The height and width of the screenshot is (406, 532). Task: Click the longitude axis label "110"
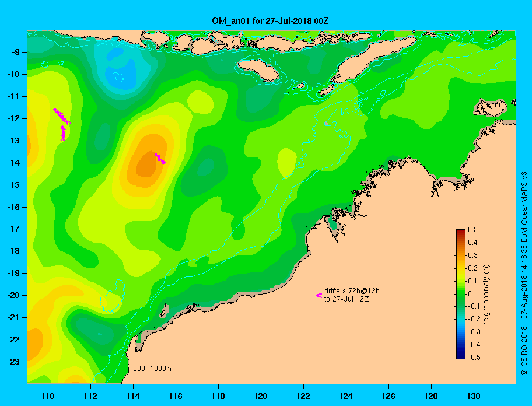coord(48,396)
